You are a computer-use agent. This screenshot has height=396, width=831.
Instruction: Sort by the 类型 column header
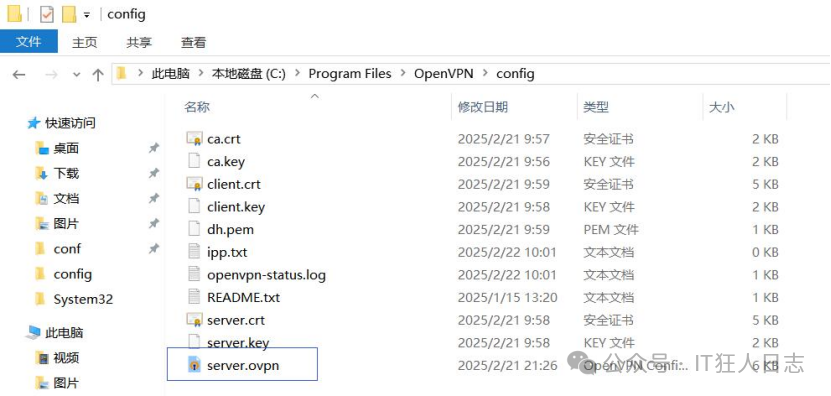pyautogui.click(x=596, y=107)
